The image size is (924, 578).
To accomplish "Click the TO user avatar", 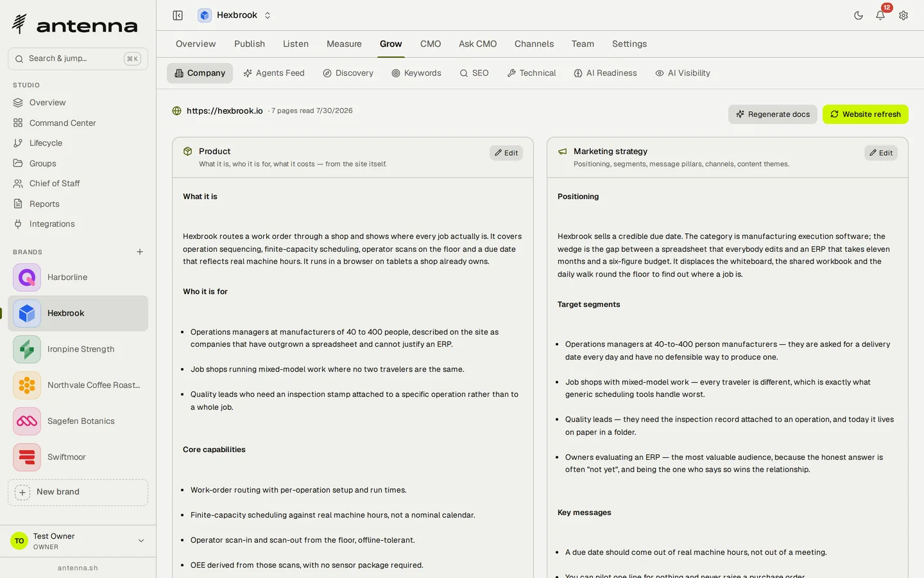I will click(x=19, y=541).
